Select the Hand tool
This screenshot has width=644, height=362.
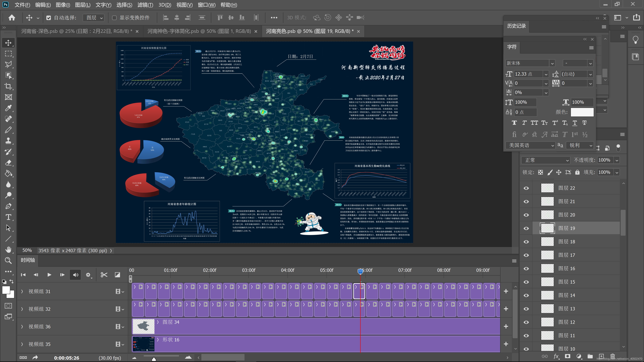tap(8, 250)
